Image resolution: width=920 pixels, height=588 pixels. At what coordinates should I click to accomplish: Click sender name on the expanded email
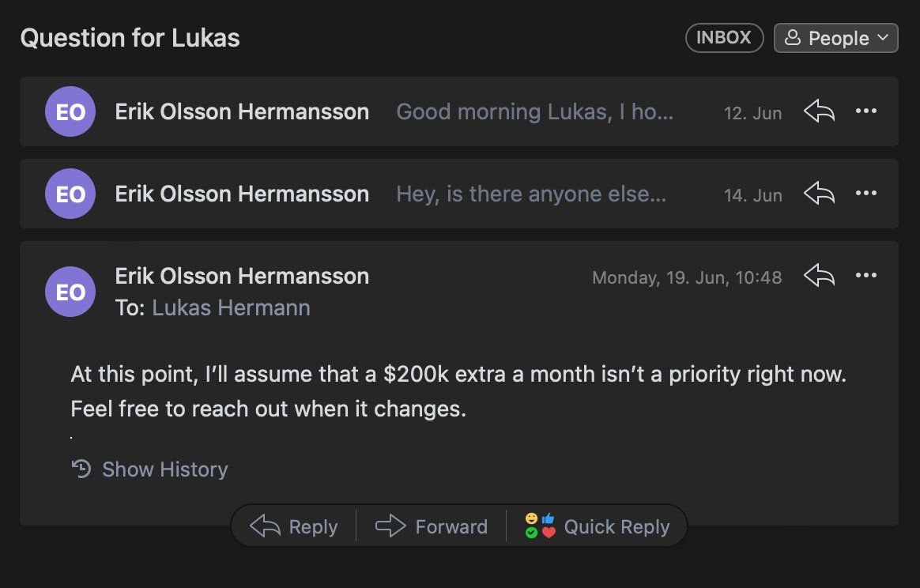coord(242,276)
